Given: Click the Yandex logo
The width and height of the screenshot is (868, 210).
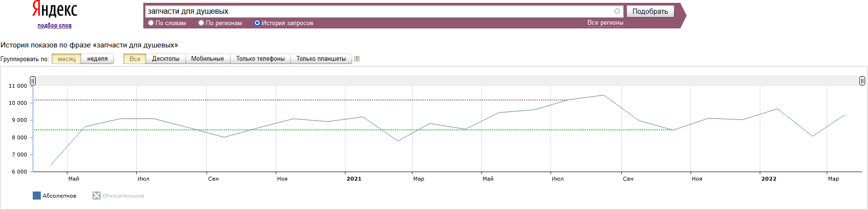Looking at the screenshot, I should tap(55, 9).
